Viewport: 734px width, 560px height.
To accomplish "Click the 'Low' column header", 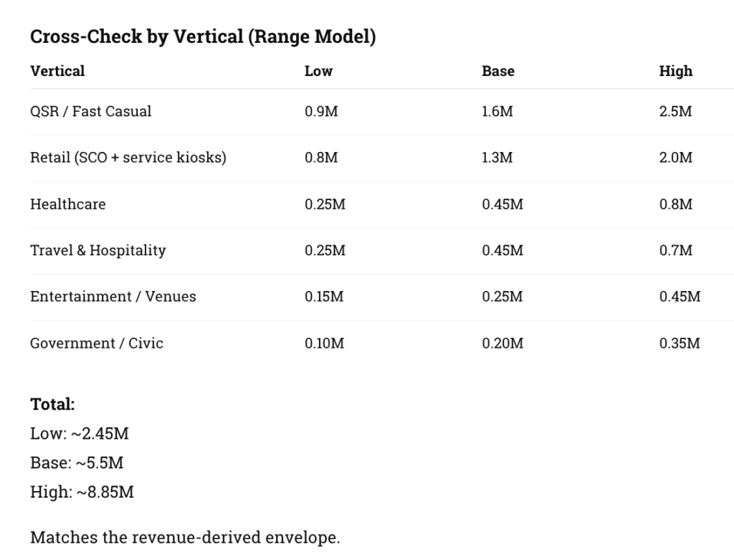I will (318, 71).
